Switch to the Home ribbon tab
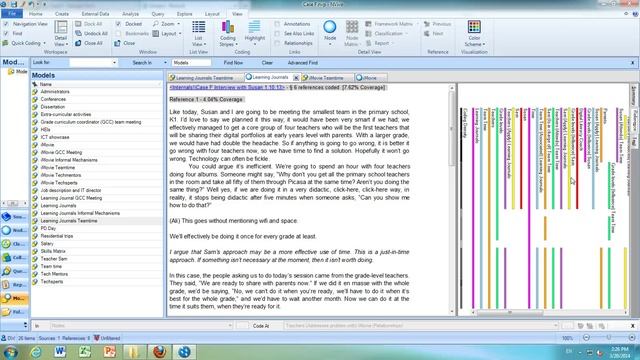The height and width of the screenshot is (360, 640). point(36,13)
